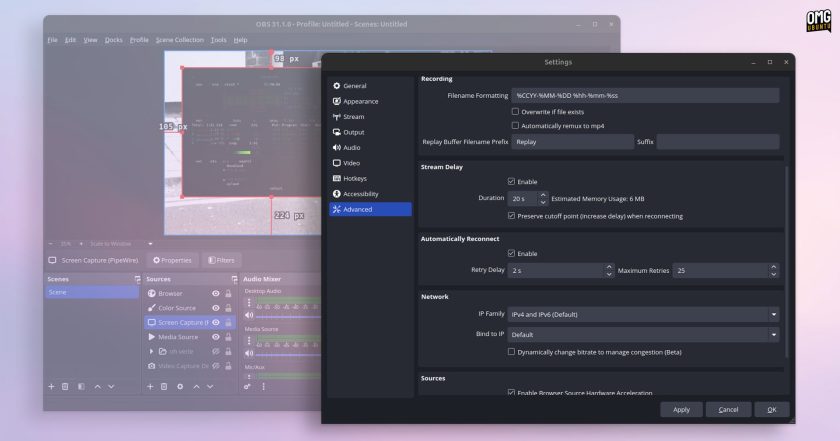Open source properties gear in OBS Sources dock
This screenshot has width=840, height=441.
tap(180, 386)
